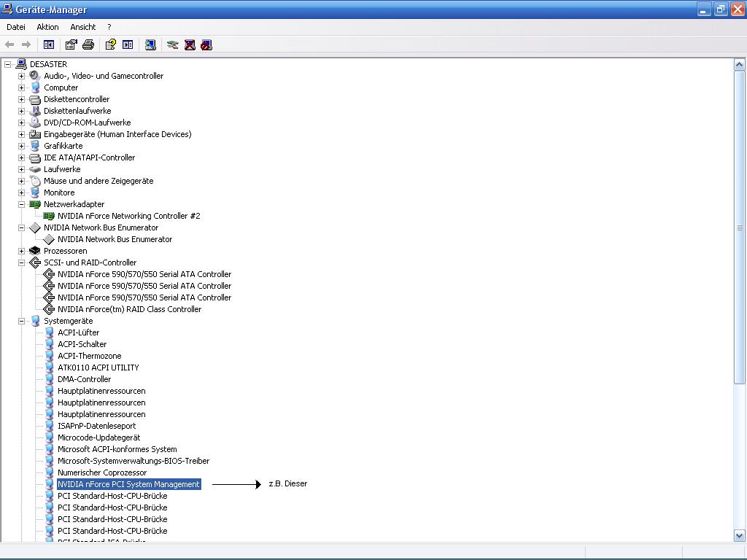
Task: Expand the Prozessoren category
Action: (x=21, y=251)
